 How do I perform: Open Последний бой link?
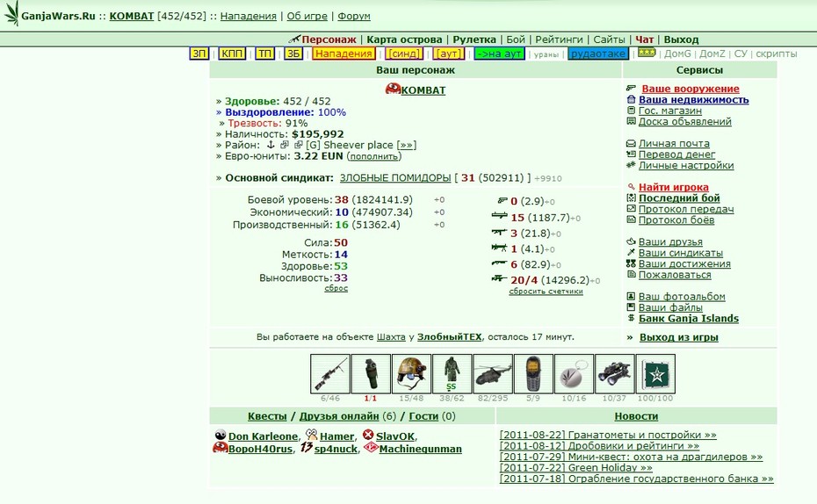pyautogui.click(x=679, y=198)
